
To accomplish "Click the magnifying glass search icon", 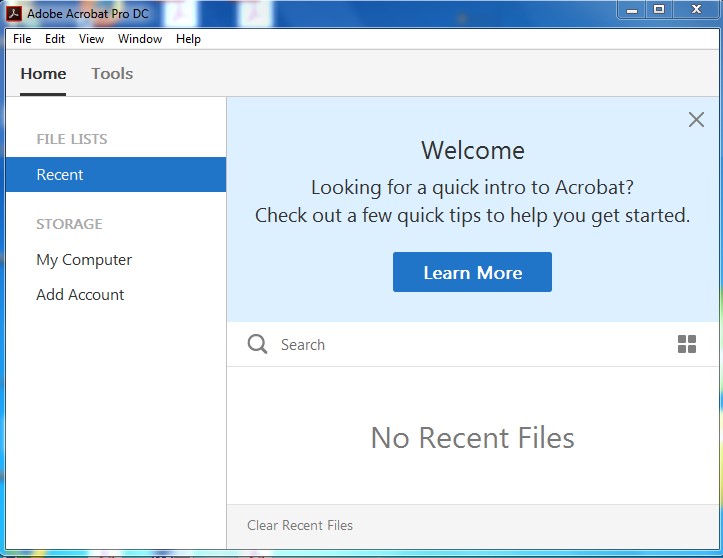I will pyautogui.click(x=257, y=344).
